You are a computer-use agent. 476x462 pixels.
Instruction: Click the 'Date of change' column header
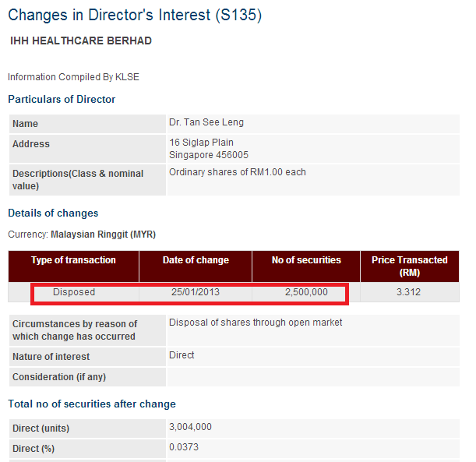pos(196,266)
